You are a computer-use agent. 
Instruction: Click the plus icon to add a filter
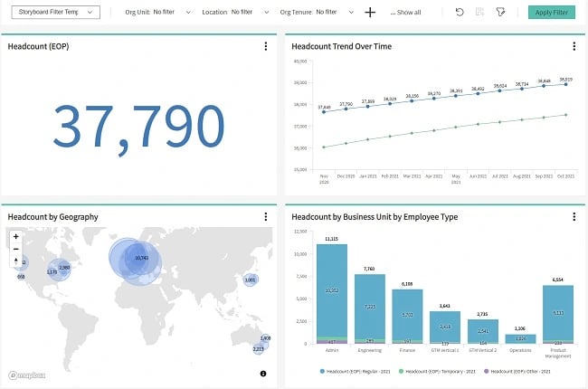coord(370,13)
